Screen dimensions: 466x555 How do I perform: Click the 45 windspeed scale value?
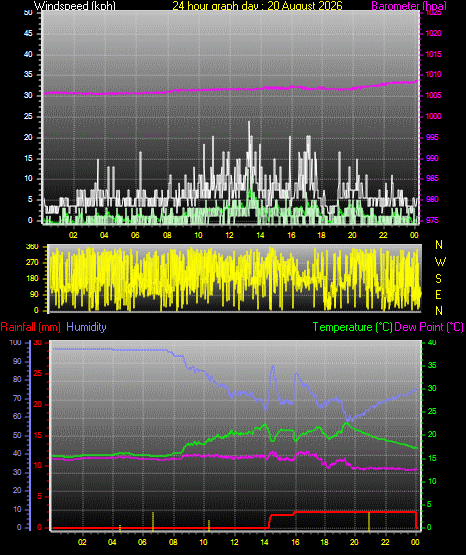(28, 34)
